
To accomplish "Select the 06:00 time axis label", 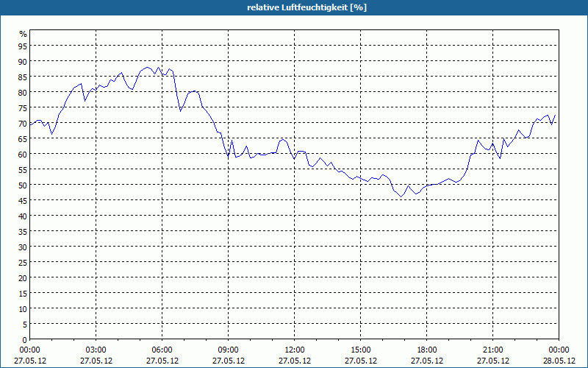I will 162,350.
